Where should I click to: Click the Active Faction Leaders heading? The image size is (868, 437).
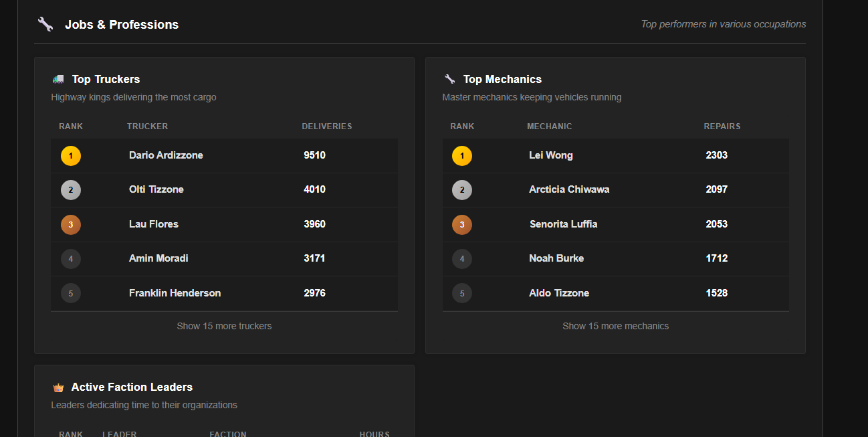(132, 387)
